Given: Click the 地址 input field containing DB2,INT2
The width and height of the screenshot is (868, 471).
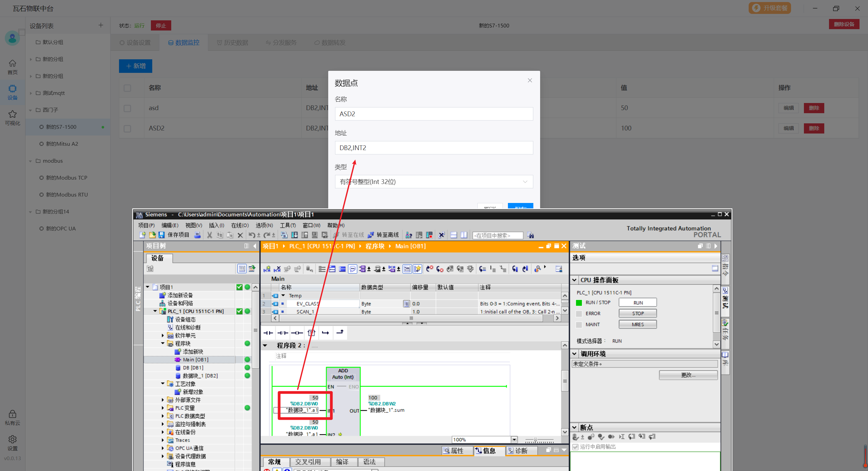Looking at the screenshot, I should 434,148.
